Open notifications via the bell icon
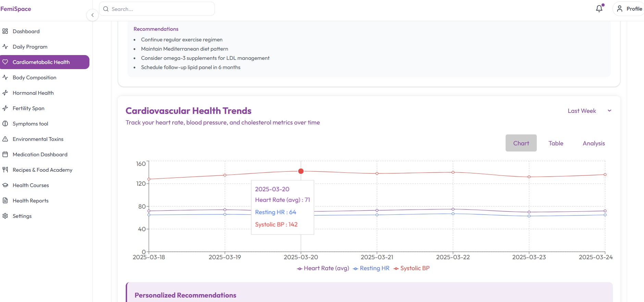The height and width of the screenshot is (302, 644). coord(599,9)
